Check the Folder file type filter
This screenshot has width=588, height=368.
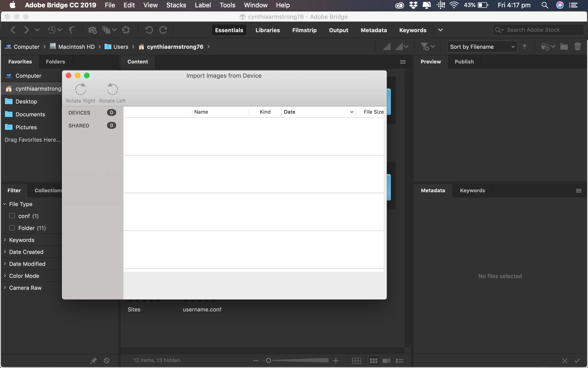click(x=12, y=228)
